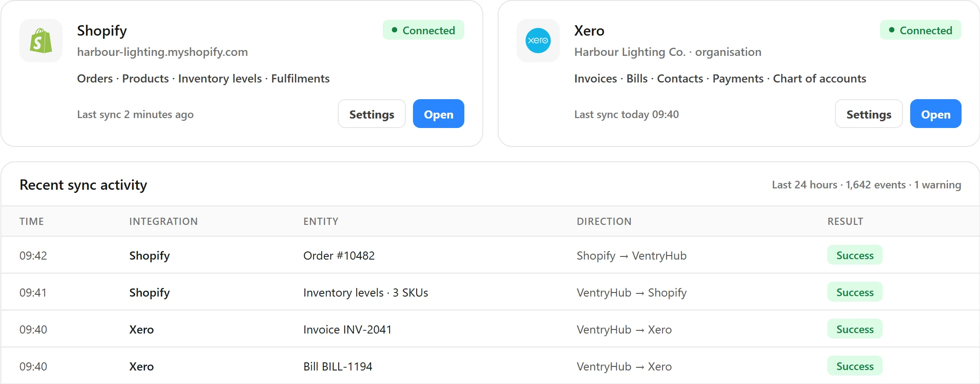Click Xero synced entities list text
Viewport: 980px width, 384px height.
(x=720, y=78)
